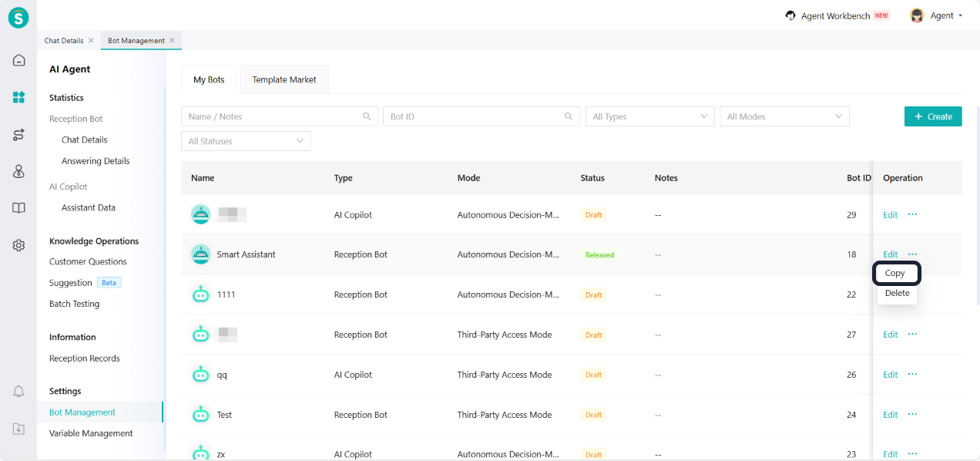Expand the All Statuses filter
980x461 pixels.
coord(245,141)
